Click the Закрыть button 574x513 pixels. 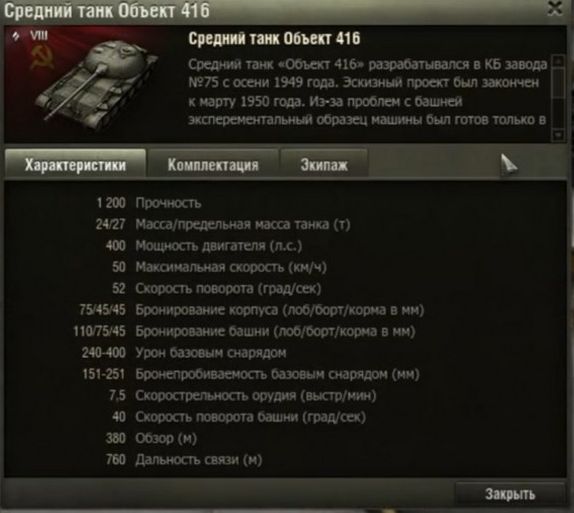point(510,494)
